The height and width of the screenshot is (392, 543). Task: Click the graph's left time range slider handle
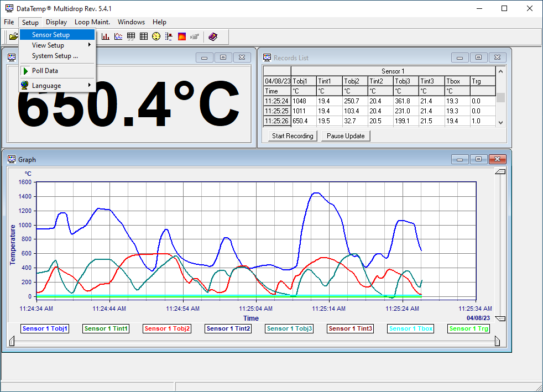click(12, 341)
